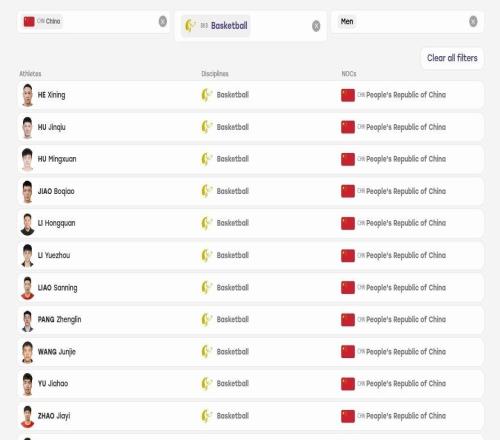Select athlete HU Jinqiu

tap(52, 127)
